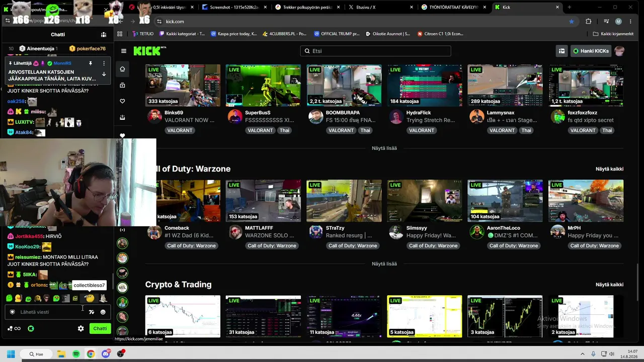
Task: Open the channel points infinity icon
Action: tap(17, 329)
